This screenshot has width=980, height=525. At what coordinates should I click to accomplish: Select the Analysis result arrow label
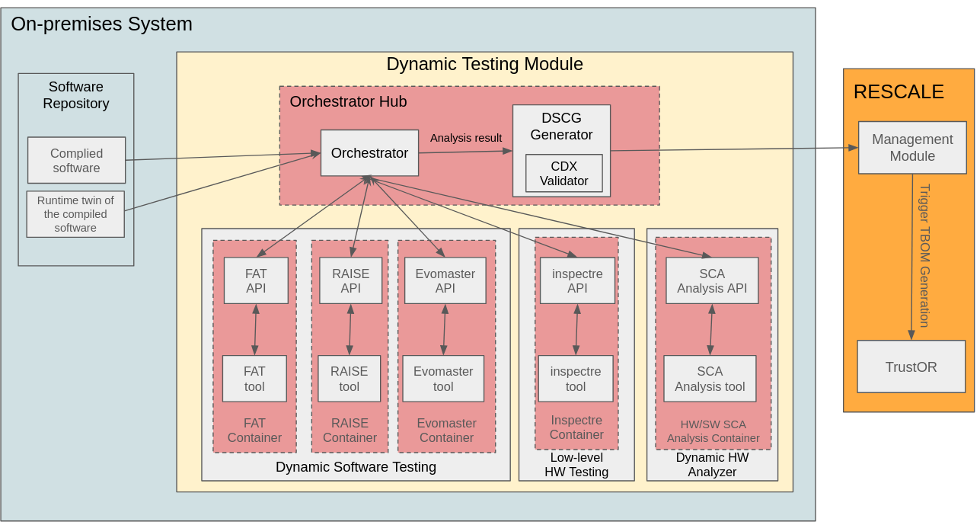click(x=466, y=138)
